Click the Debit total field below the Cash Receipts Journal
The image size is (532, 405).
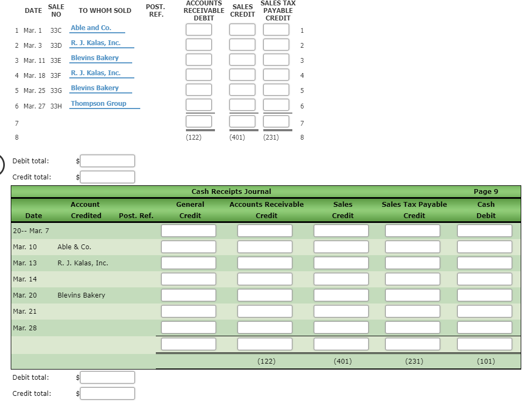(107, 377)
